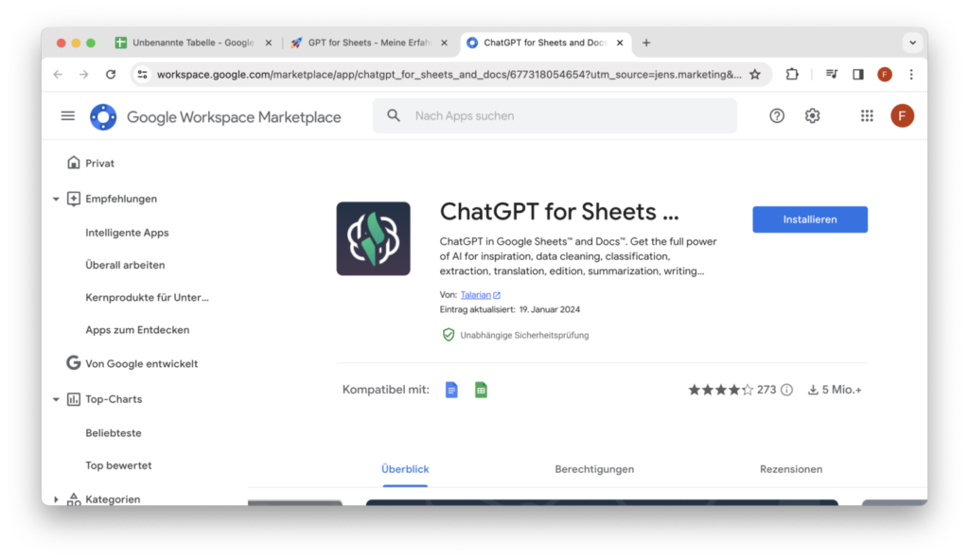Open Überall arbeiten in sidebar
Viewport: 969px width, 560px height.
tap(125, 265)
